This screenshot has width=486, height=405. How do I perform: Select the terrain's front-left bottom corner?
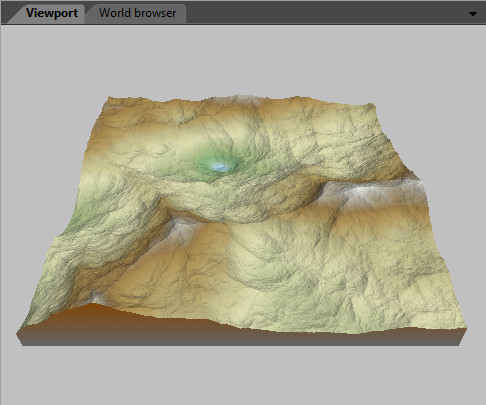click(x=20, y=338)
